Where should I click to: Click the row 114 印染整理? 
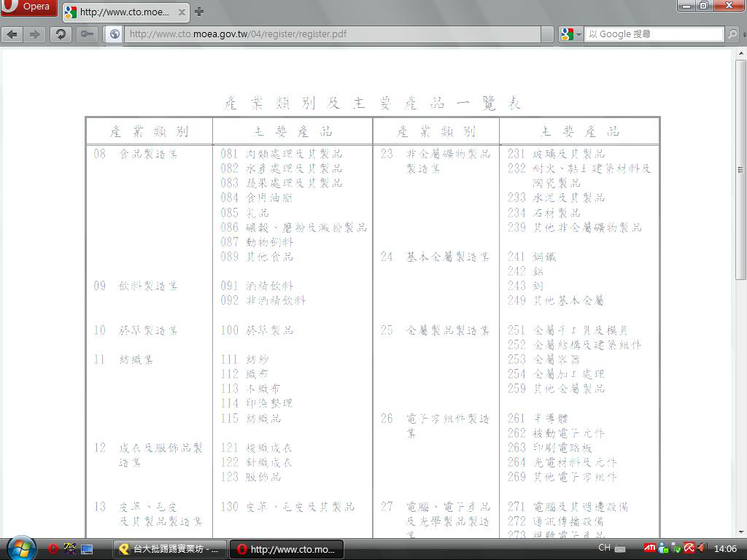point(256,403)
